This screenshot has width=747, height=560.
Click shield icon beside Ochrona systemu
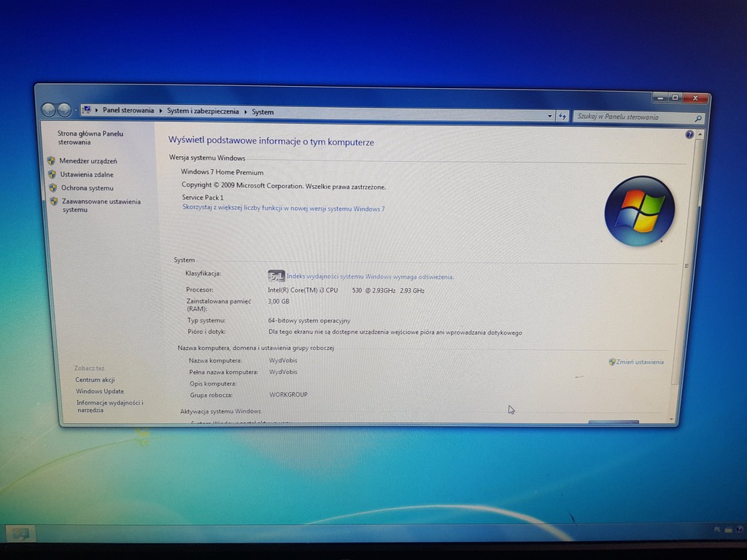(x=53, y=187)
